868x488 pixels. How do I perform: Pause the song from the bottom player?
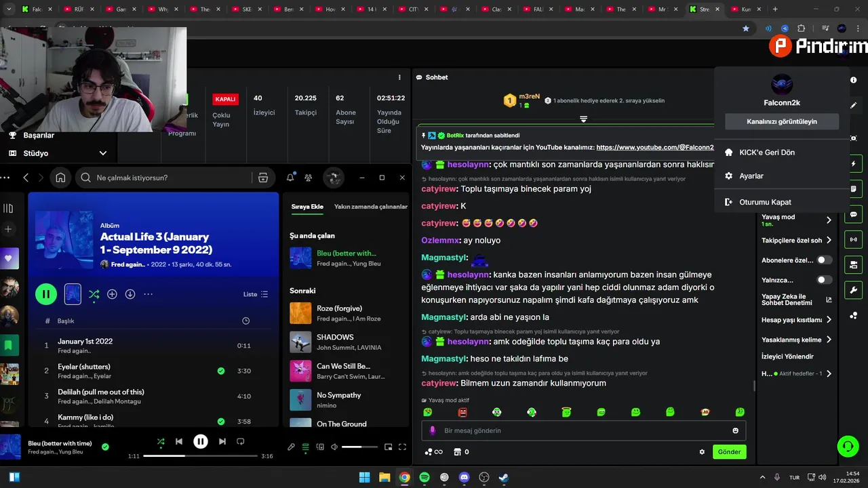point(201,441)
